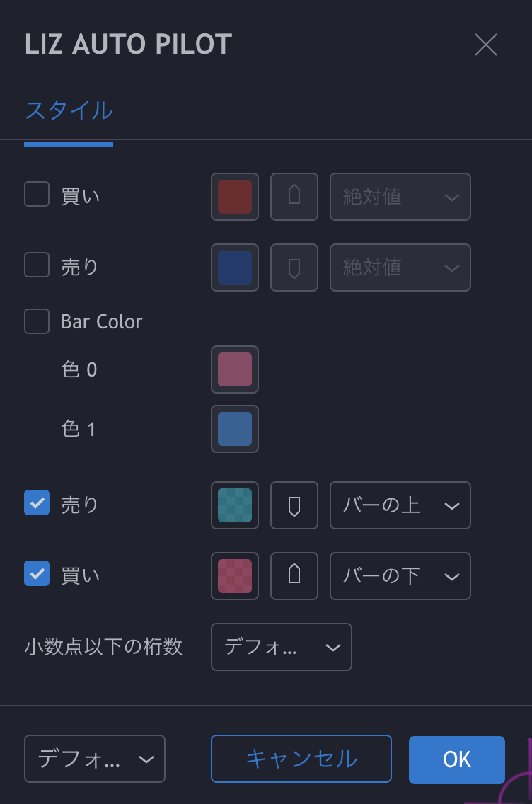The width and height of the screenshot is (532, 804).
Task: Open shape selector next to disabled 買い color
Action: pos(294,197)
